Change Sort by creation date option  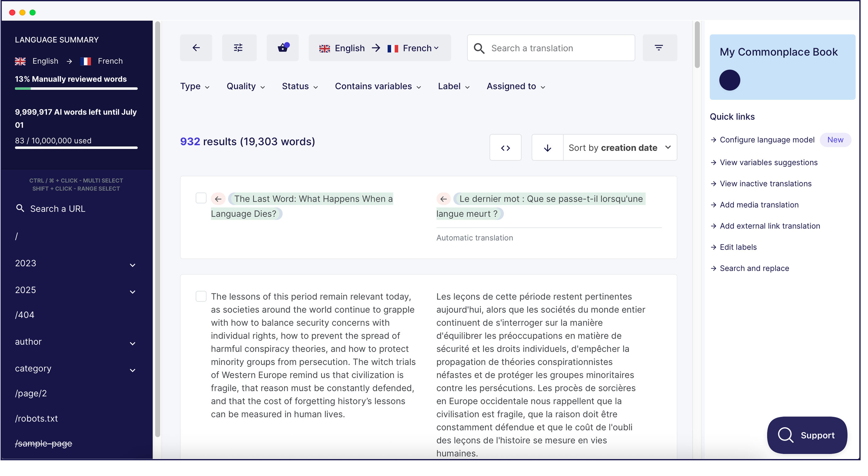[x=620, y=148]
